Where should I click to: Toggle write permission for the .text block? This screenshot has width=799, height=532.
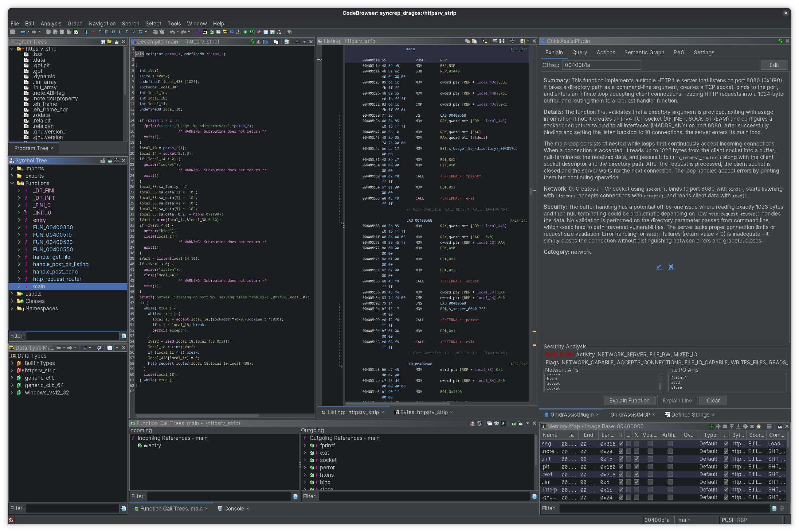(x=629, y=474)
